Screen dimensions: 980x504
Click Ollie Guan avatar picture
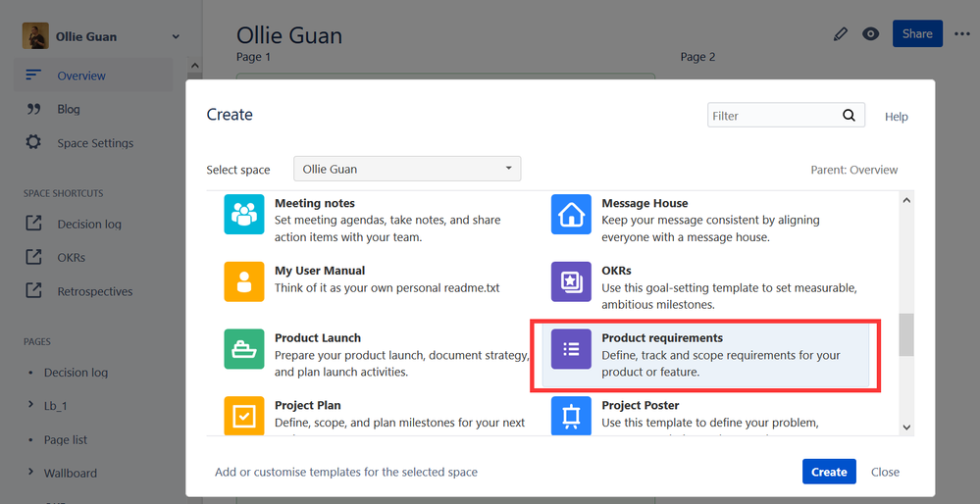click(35, 36)
